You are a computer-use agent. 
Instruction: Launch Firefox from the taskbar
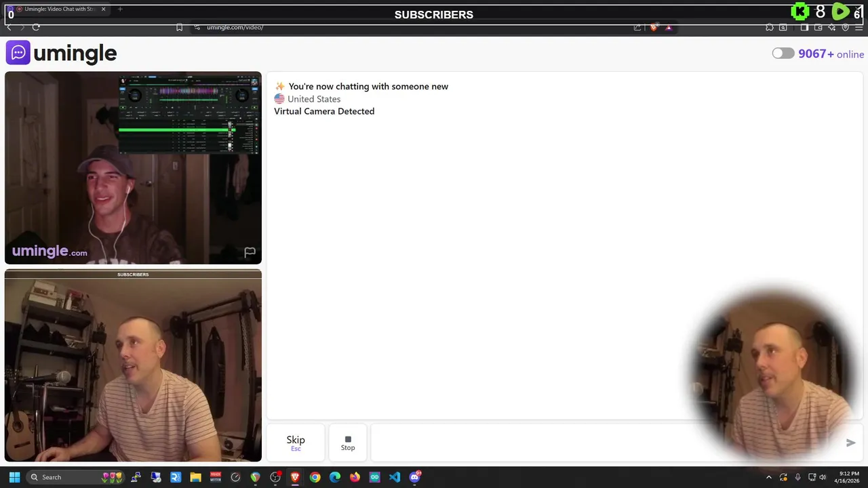(x=355, y=477)
